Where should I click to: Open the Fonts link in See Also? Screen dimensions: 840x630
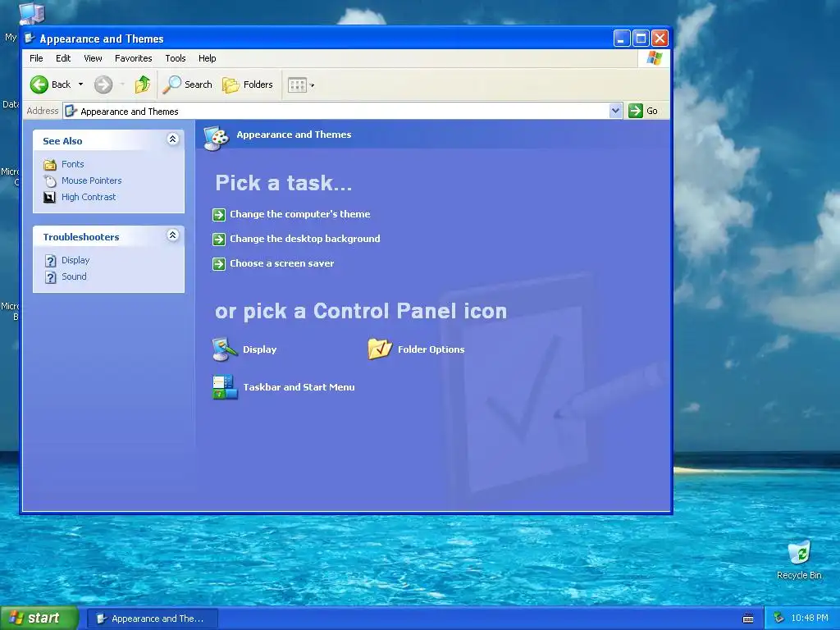click(x=73, y=164)
